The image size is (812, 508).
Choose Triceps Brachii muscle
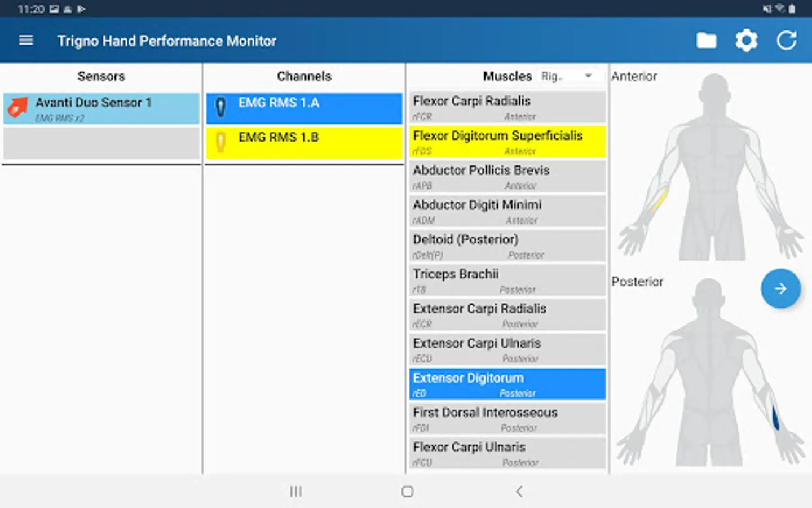click(507, 281)
